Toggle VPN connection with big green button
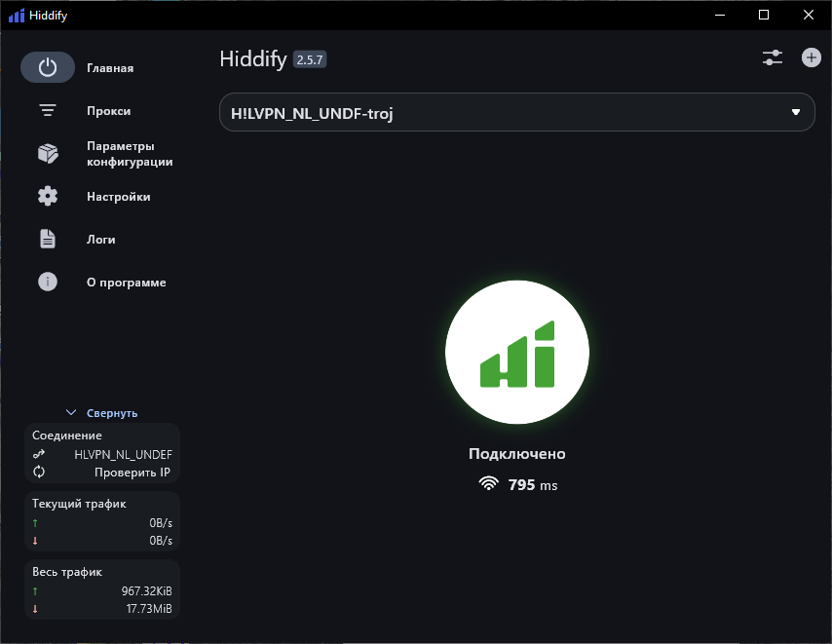Image resolution: width=832 pixels, height=644 pixels. [517, 353]
